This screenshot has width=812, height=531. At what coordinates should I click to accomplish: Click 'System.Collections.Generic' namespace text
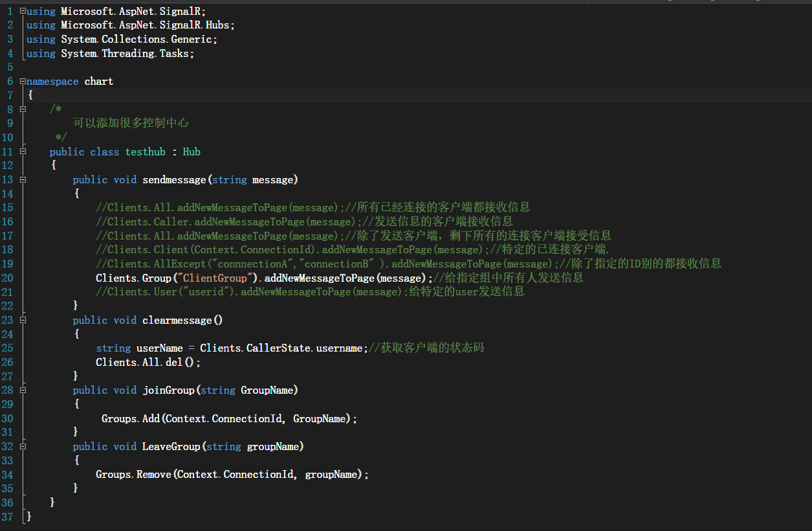coord(137,40)
